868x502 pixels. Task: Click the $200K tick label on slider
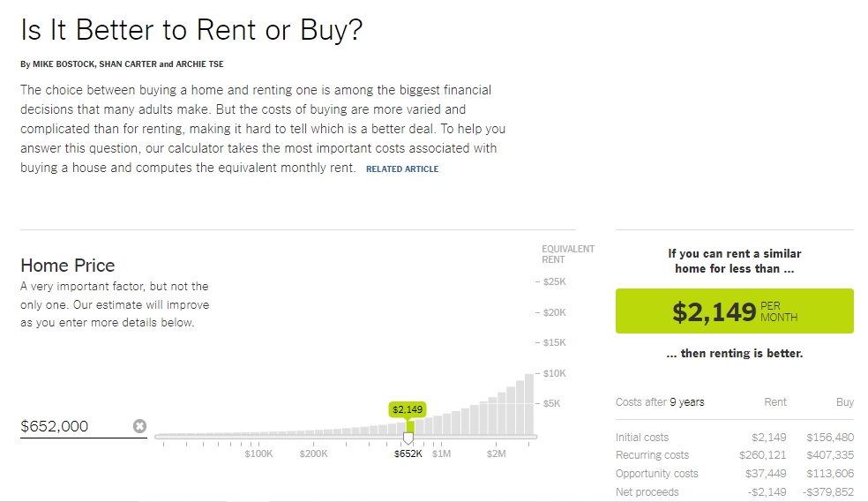point(313,453)
